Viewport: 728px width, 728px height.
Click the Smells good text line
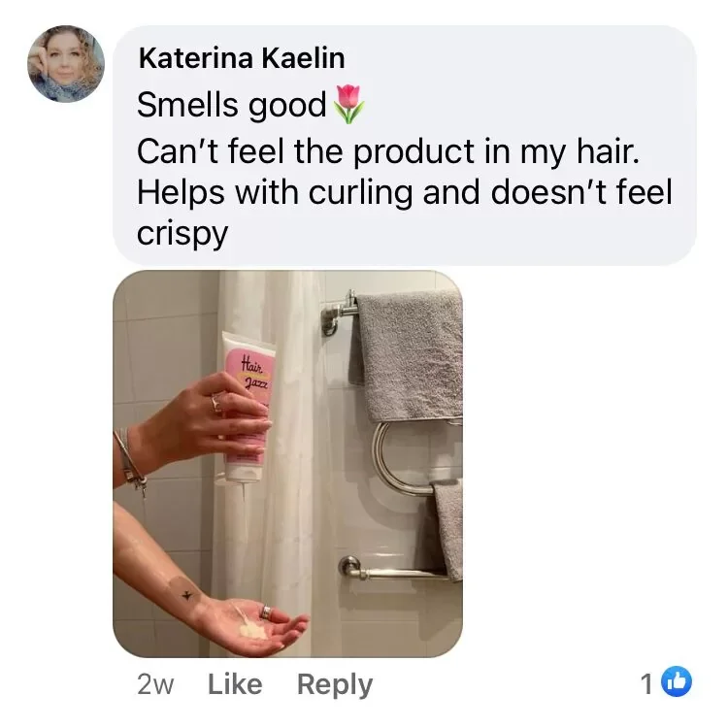pyautogui.click(x=232, y=105)
